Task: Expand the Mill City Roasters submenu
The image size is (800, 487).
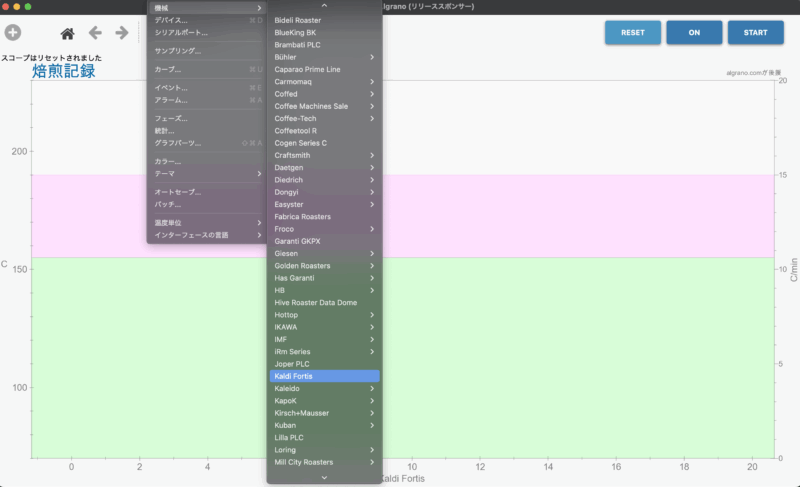Action: point(324,462)
